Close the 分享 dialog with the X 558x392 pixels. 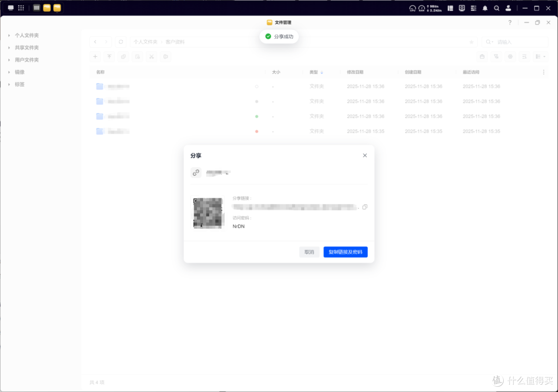coord(365,155)
